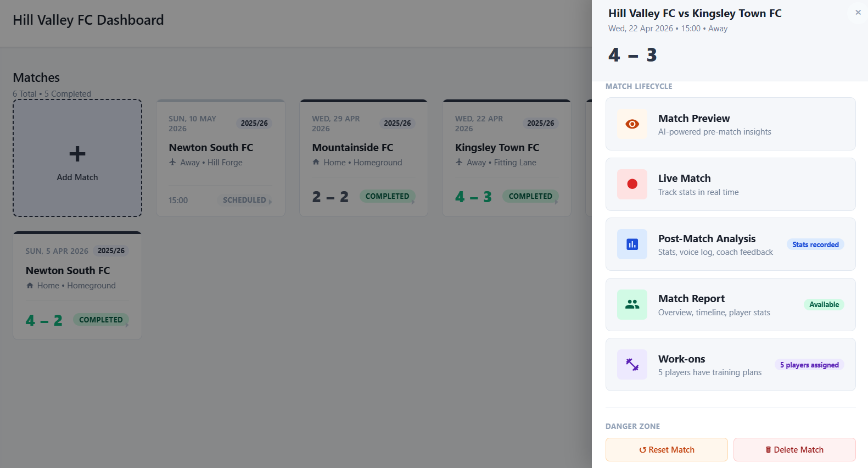Open the COMPLETED status on the Kingsley Town FC card
The image size is (868, 468).
530,196
